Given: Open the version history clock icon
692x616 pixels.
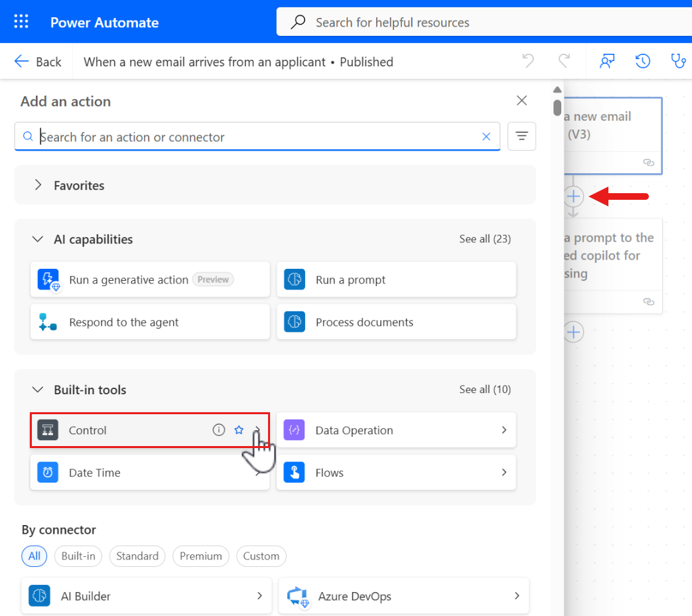Looking at the screenshot, I should (642, 62).
